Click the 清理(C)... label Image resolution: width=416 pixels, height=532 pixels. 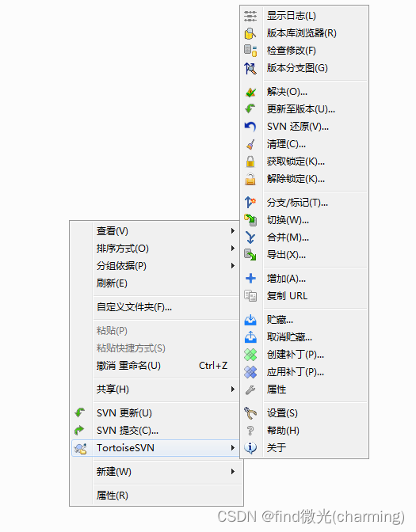(x=286, y=145)
